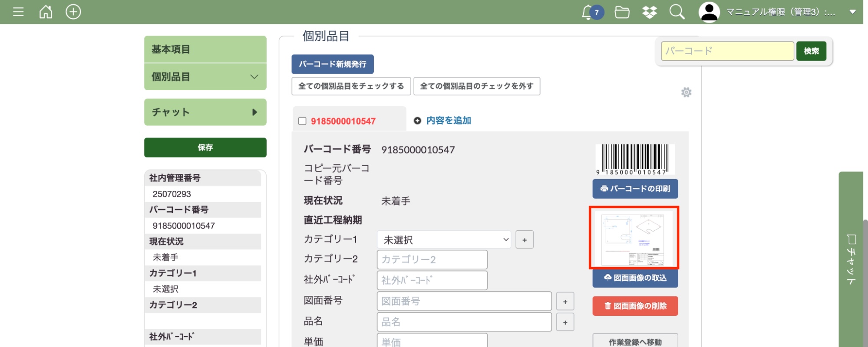The width and height of the screenshot is (868, 347).
Task: Click the Dropbox icon
Action: pos(649,12)
